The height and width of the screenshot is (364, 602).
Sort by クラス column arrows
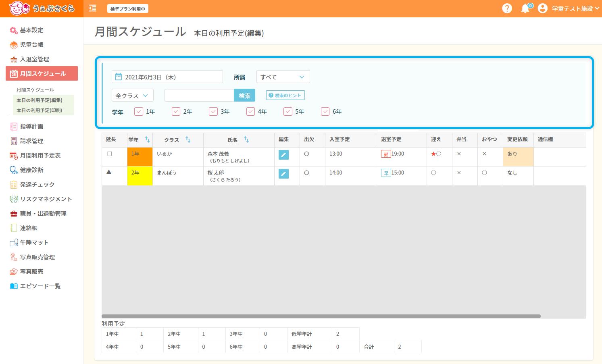point(188,139)
